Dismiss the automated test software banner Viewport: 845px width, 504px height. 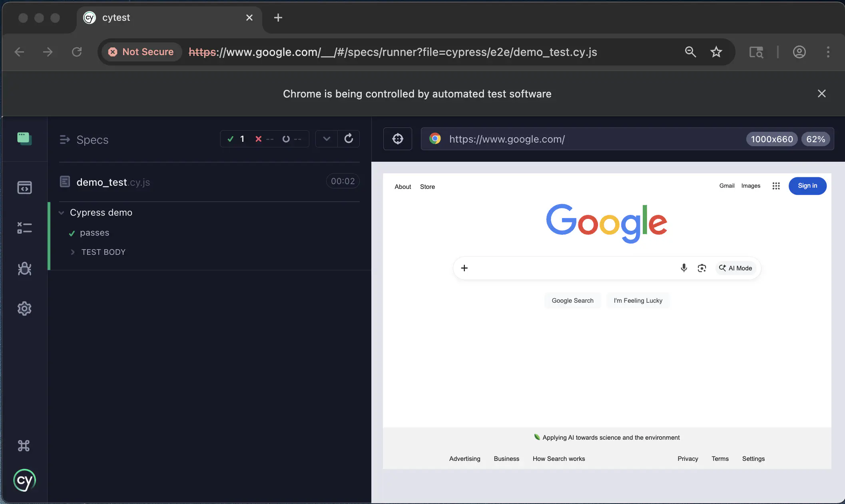[x=821, y=93]
